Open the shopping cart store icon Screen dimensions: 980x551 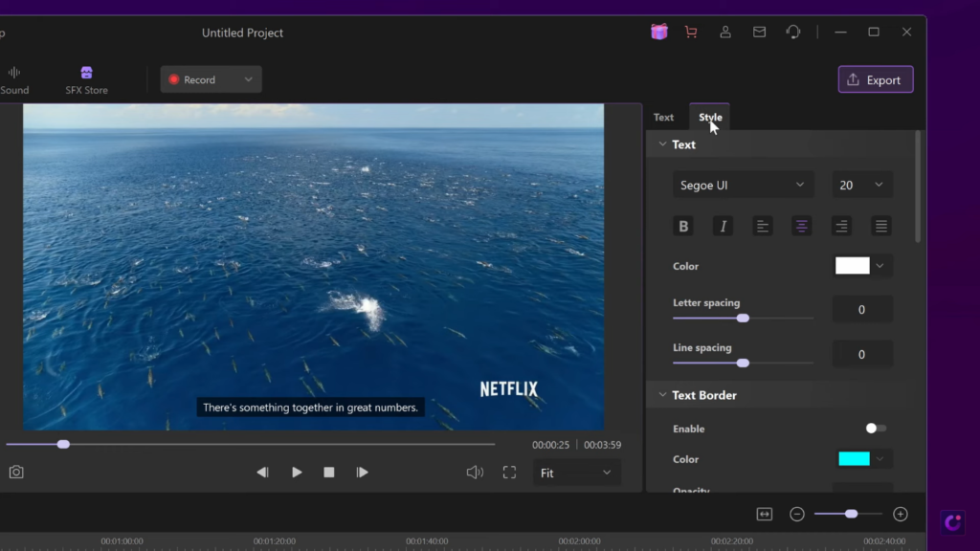(x=691, y=32)
